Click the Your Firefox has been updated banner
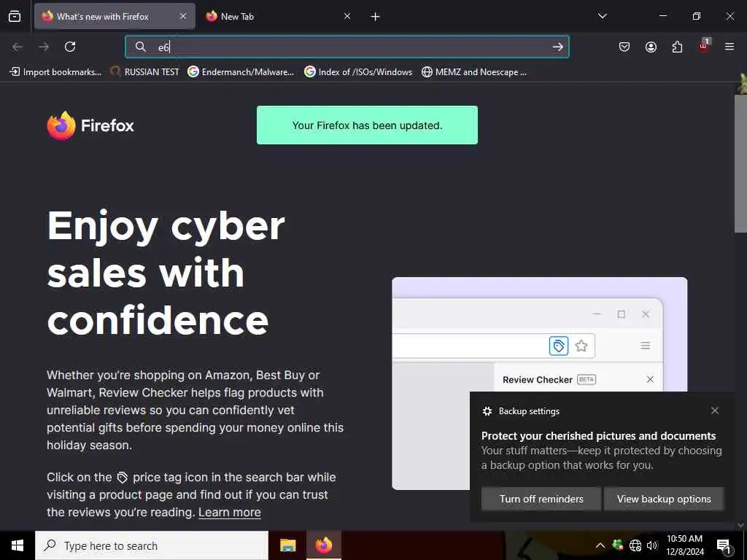This screenshot has width=747, height=560. pyautogui.click(x=368, y=125)
